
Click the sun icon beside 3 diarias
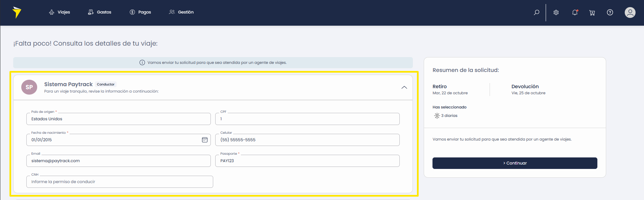(x=437, y=116)
